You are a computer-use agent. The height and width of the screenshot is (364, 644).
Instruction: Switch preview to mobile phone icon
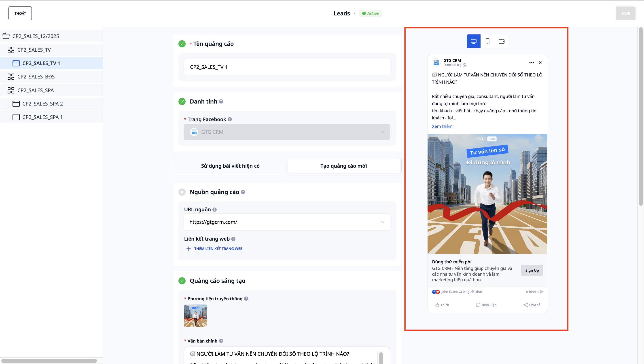pos(487,41)
